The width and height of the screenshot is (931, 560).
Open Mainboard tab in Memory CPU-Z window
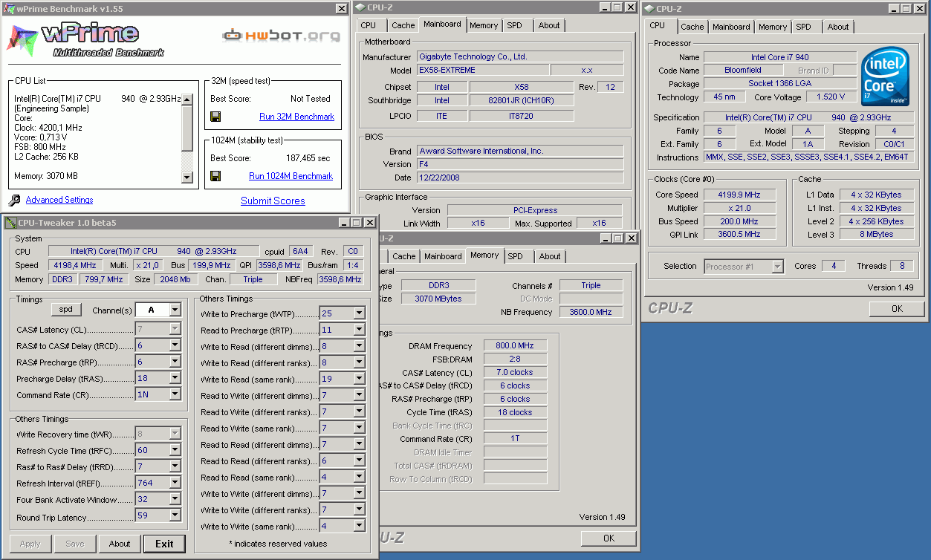443,256
